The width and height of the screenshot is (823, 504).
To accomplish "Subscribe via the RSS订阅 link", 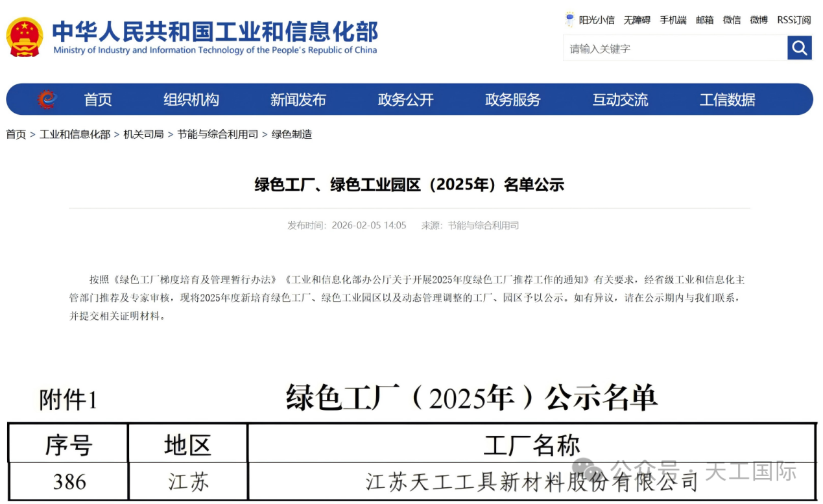I will pos(794,20).
